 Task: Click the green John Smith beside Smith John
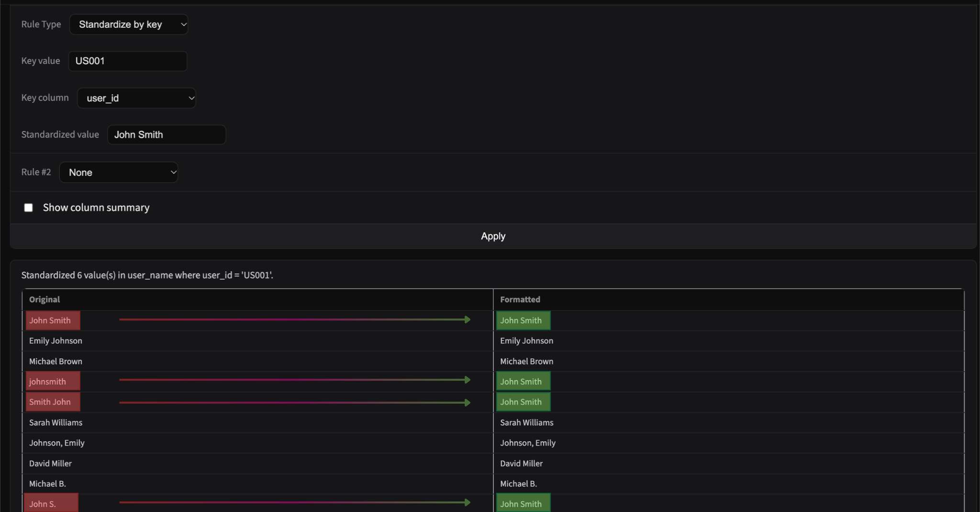click(523, 402)
